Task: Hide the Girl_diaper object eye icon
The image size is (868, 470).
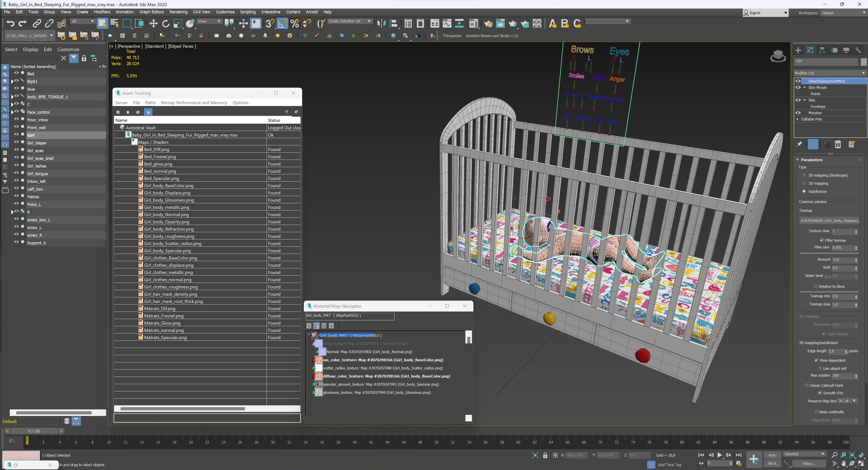Action: 16,142
